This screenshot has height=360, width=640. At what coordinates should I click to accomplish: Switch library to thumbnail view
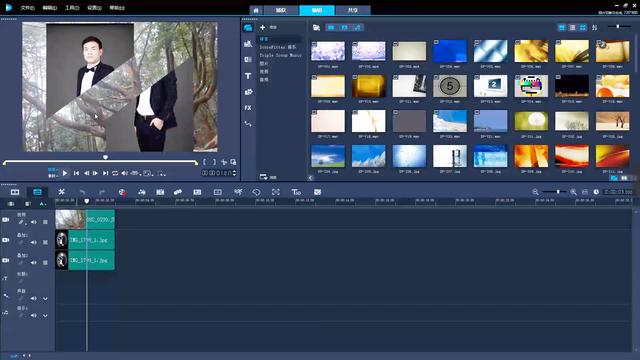click(x=583, y=27)
